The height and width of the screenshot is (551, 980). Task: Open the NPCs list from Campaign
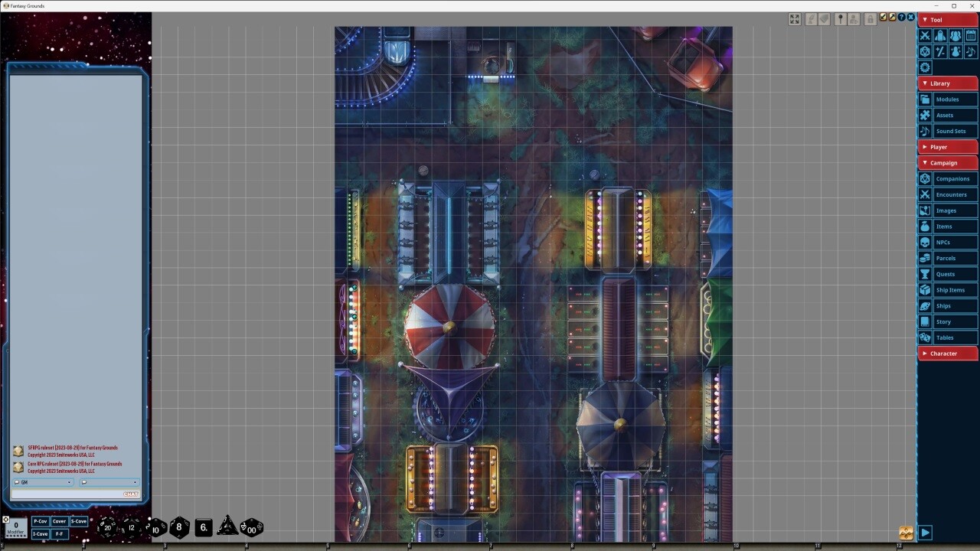[949, 242]
